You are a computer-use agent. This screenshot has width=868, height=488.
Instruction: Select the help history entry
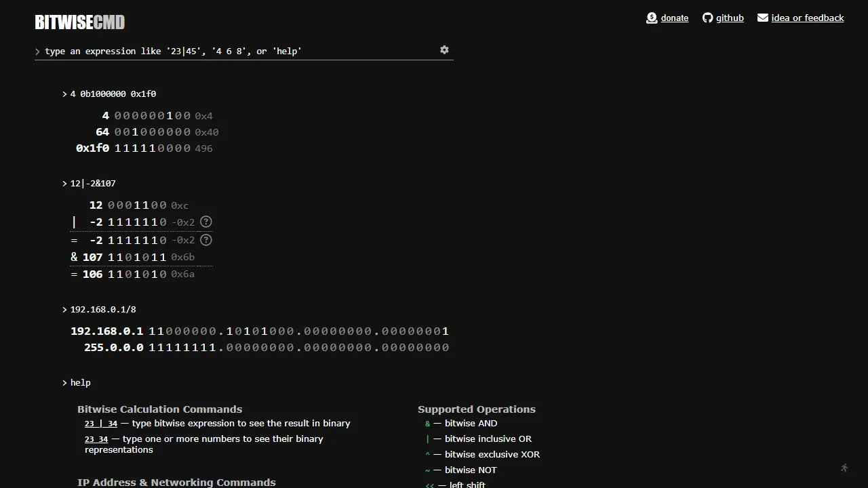(80, 382)
